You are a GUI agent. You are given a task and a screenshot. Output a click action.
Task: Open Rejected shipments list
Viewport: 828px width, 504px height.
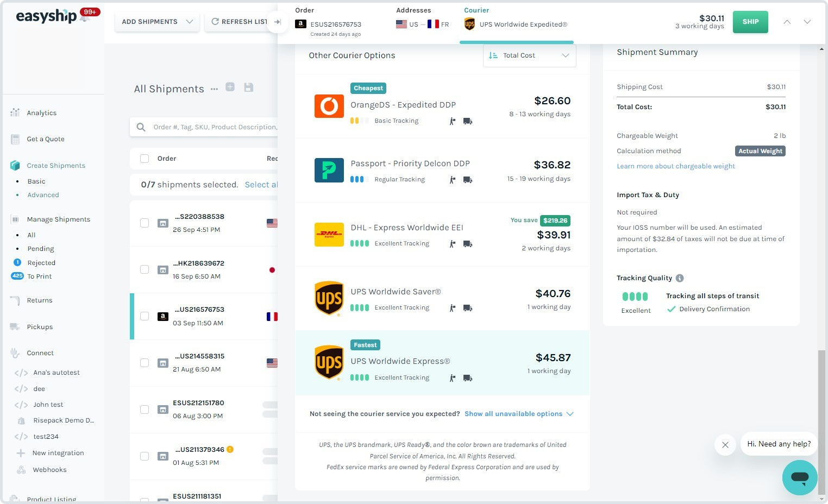[41, 263]
